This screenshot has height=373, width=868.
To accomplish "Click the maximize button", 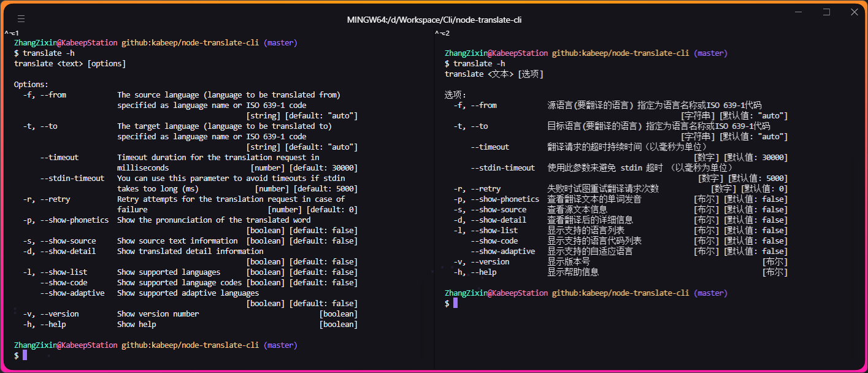I will tap(827, 12).
